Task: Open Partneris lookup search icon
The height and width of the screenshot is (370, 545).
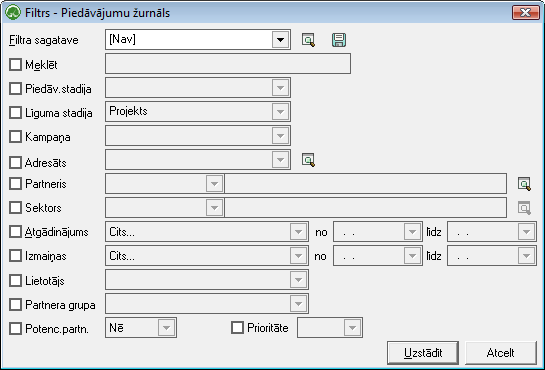Action: [x=524, y=184]
